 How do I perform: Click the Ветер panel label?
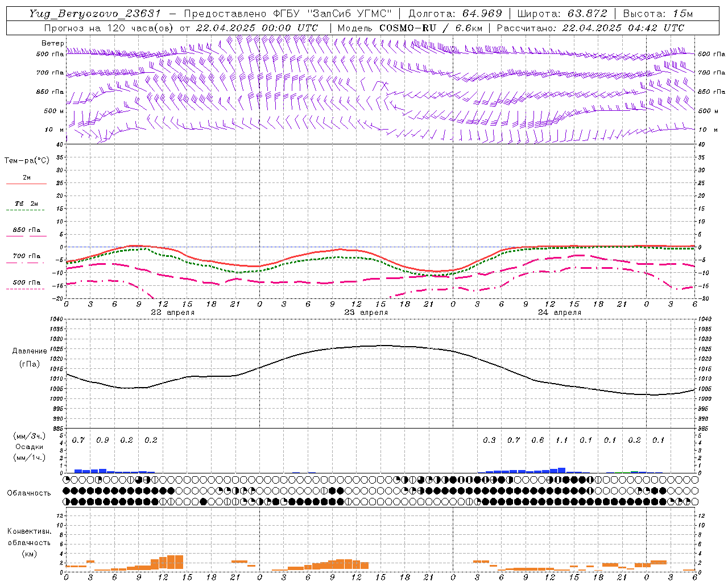(53, 43)
